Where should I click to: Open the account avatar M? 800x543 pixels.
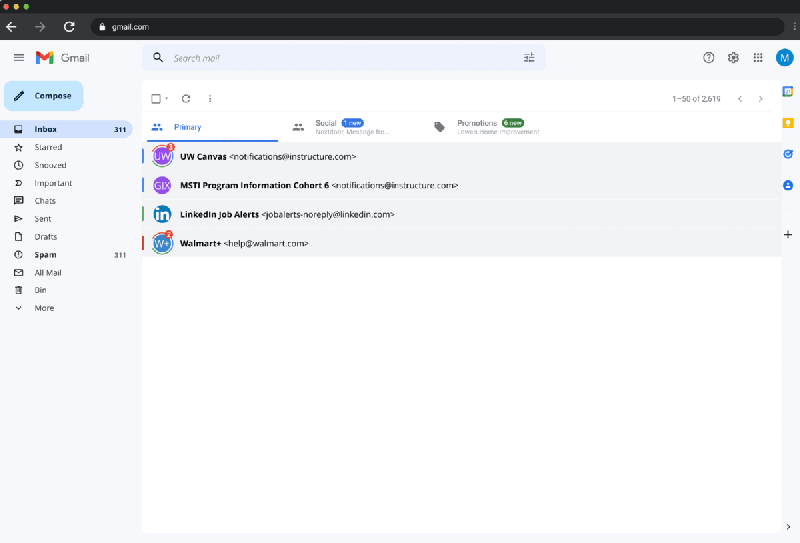784,58
